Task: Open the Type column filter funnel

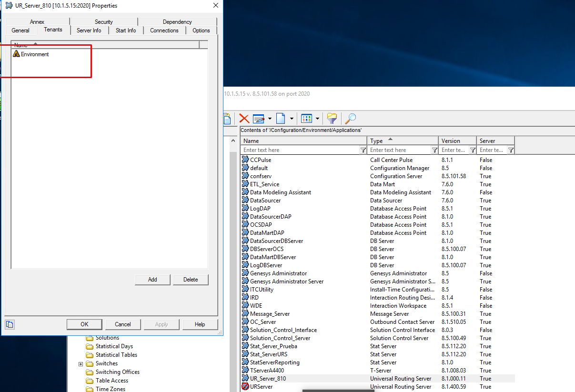Action: (434, 150)
